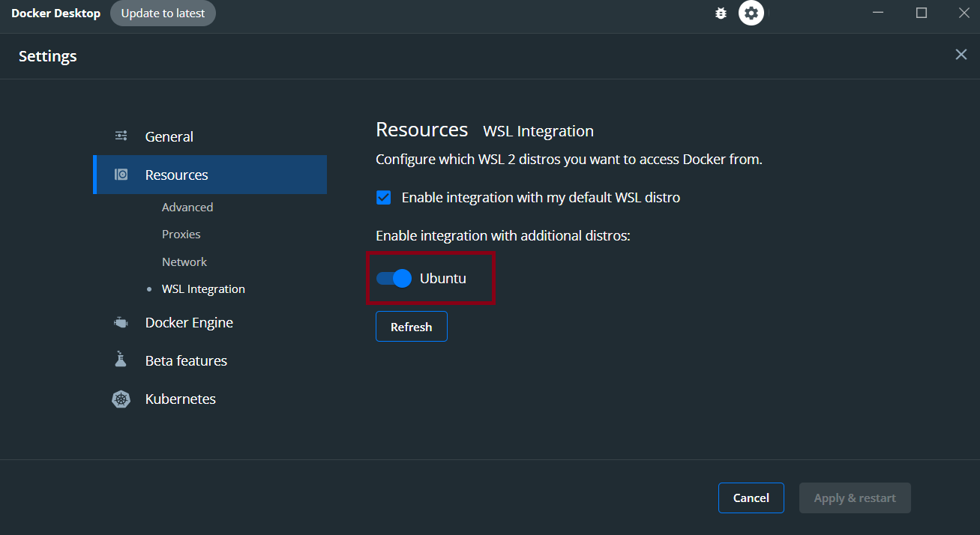980x535 pixels.
Task: Select the WSL Integration sub-item
Action: 203,289
